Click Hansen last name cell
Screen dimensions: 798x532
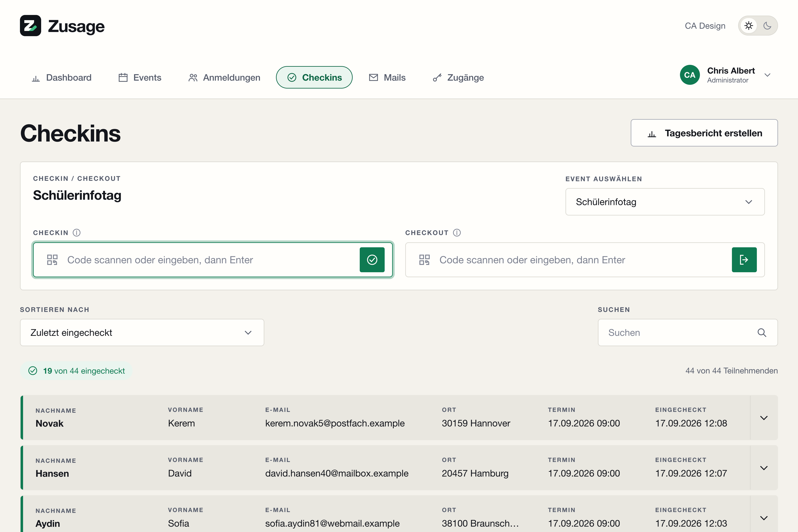pyautogui.click(x=52, y=474)
